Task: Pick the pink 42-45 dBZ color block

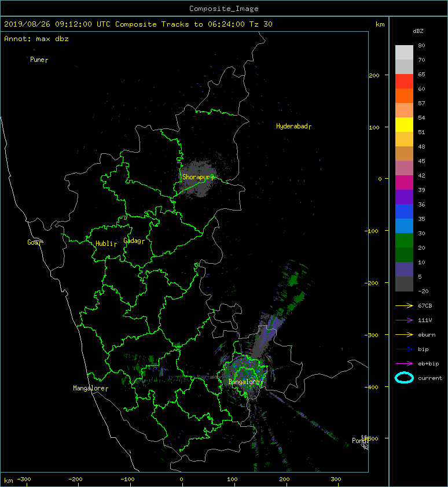Action: coord(404,168)
